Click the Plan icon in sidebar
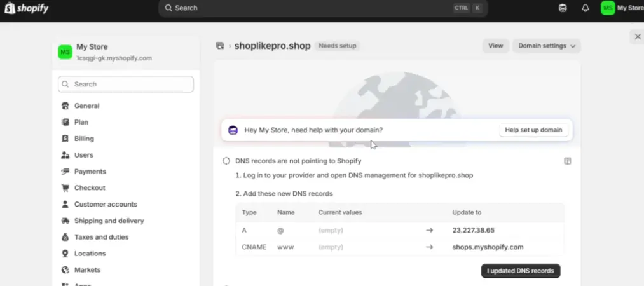Image resolution: width=644 pixels, height=286 pixels. (65, 122)
